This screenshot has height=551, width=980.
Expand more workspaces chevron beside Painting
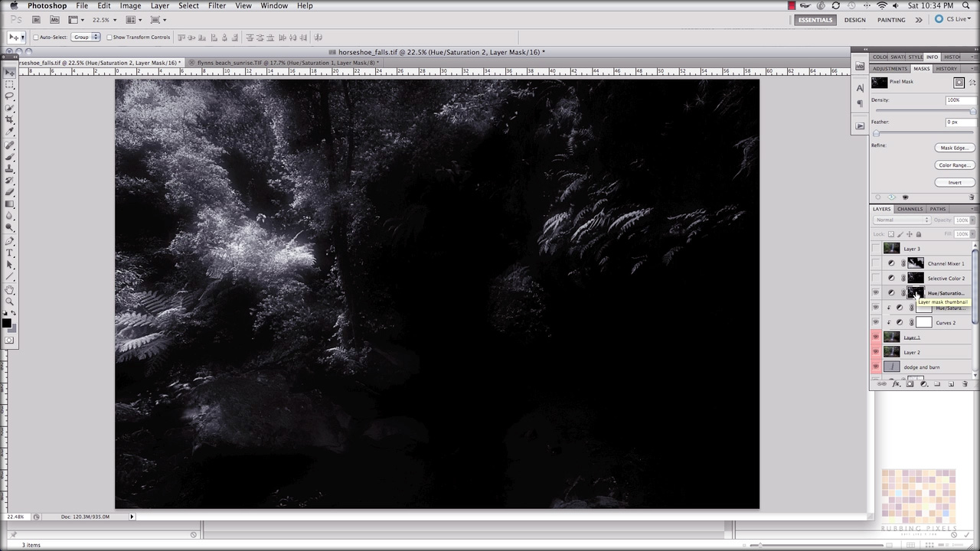(x=919, y=20)
